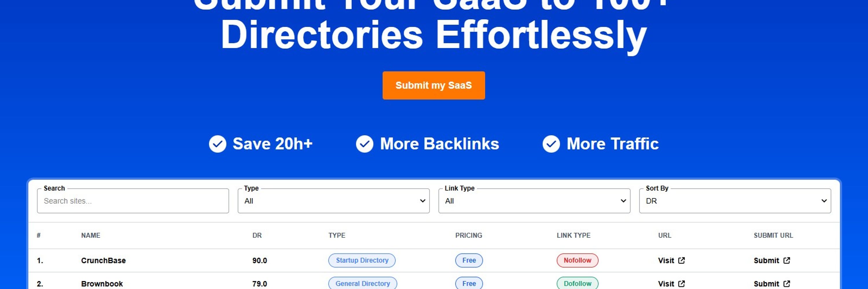Viewport: 868px width, 289px height.
Task: Click the CrunchBase name in the table
Action: click(x=103, y=260)
